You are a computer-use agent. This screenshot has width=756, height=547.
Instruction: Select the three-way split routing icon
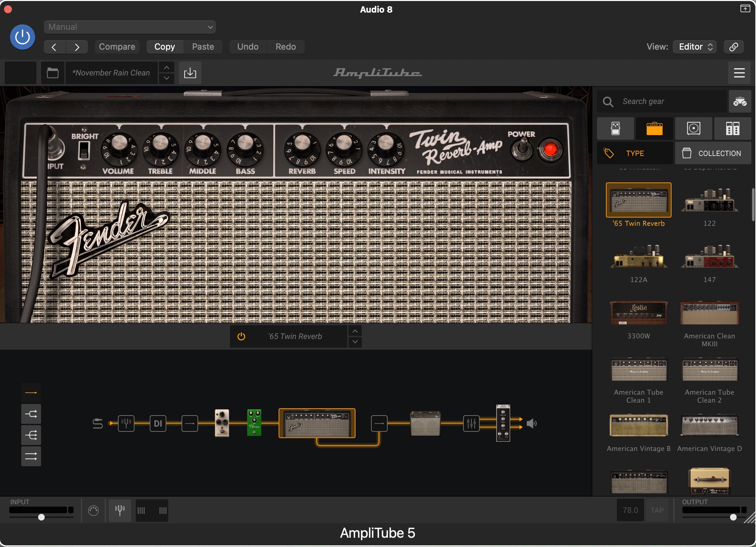pyautogui.click(x=31, y=435)
